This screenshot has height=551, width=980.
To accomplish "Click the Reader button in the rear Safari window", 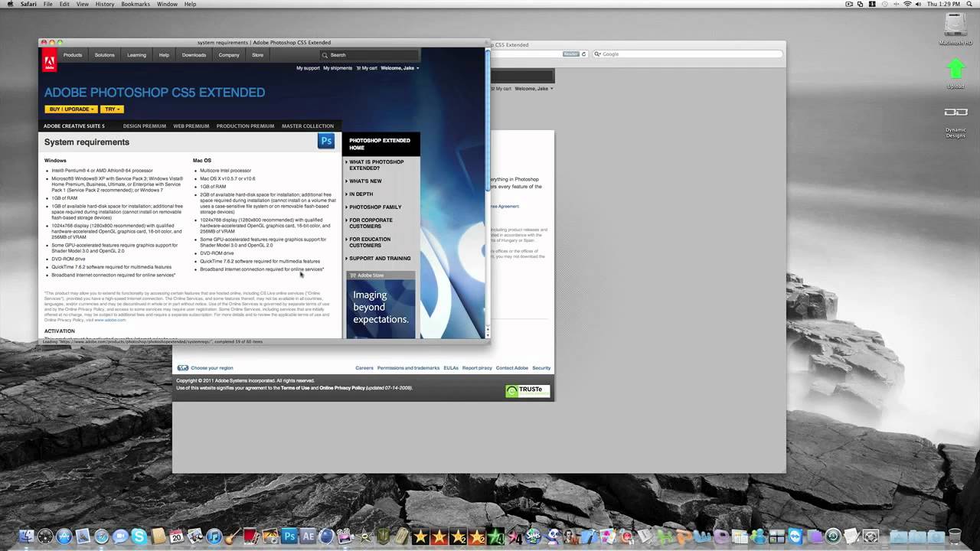I will [x=571, y=54].
